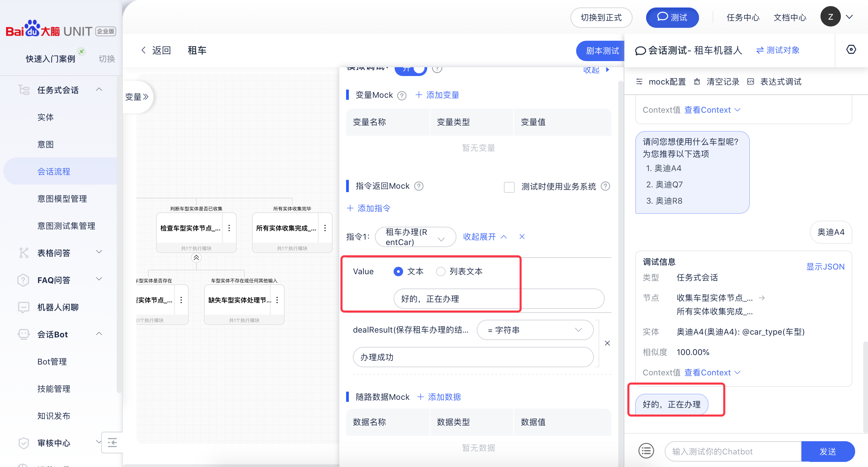
Task: Open the three-dot menu on 检查车型实体节点 node
Action: [x=229, y=228]
